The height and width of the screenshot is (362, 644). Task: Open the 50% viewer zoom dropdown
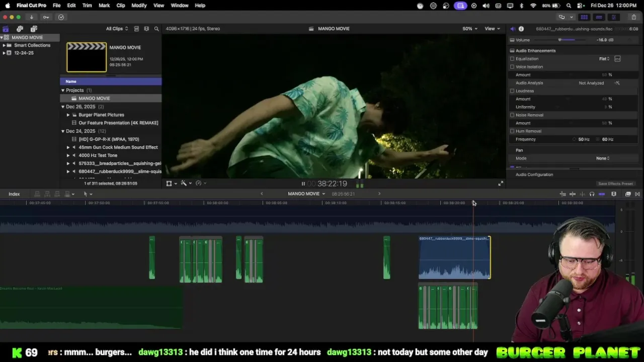470,29
